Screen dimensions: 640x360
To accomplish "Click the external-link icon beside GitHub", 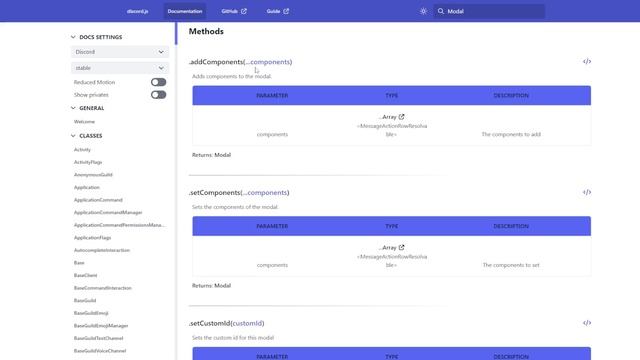I will 244,11.
